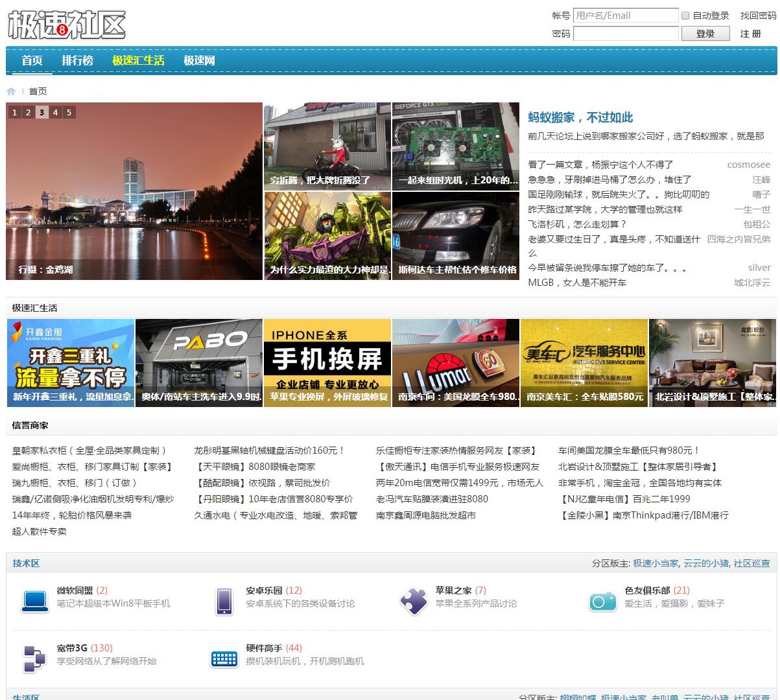
Task: Open the IPHONE 手机换屏 banner
Action: click(x=327, y=363)
